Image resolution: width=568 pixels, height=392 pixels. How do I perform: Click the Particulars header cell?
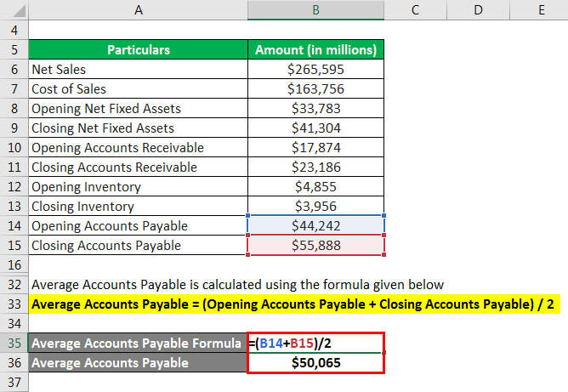(138, 49)
